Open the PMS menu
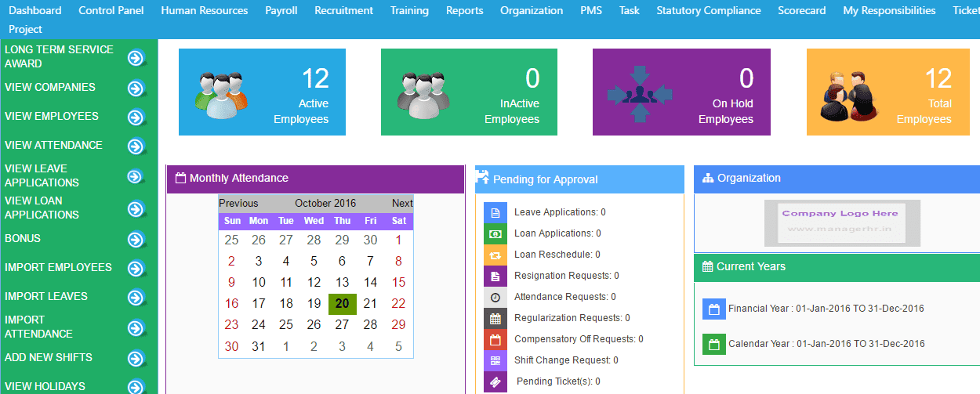 click(x=591, y=10)
